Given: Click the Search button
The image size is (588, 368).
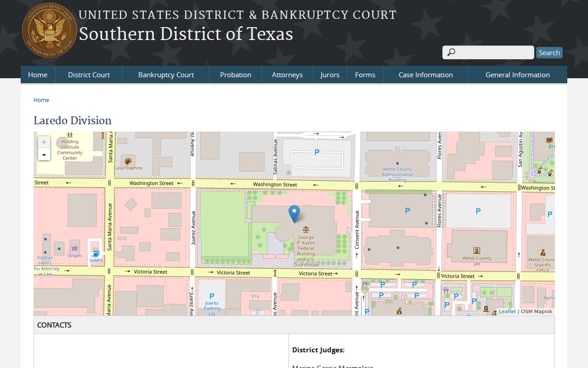Looking at the screenshot, I should 549,52.
